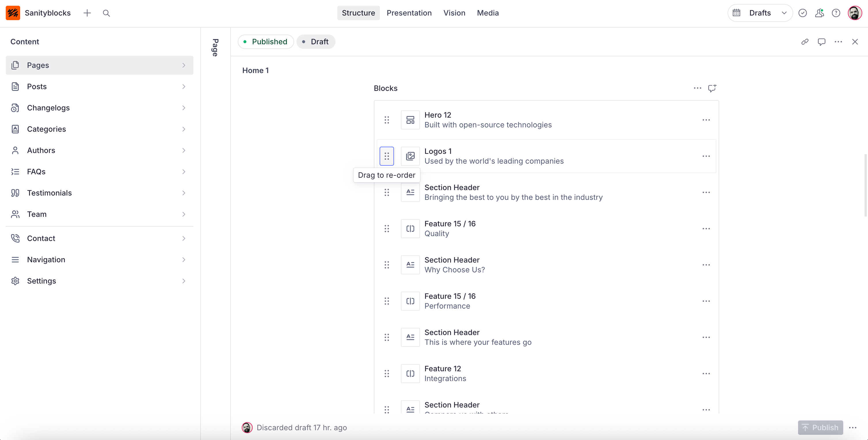This screenshot has height=440, width=868.
Task: Open Blocks field three-dot menu
Action: tap(697, 88)
